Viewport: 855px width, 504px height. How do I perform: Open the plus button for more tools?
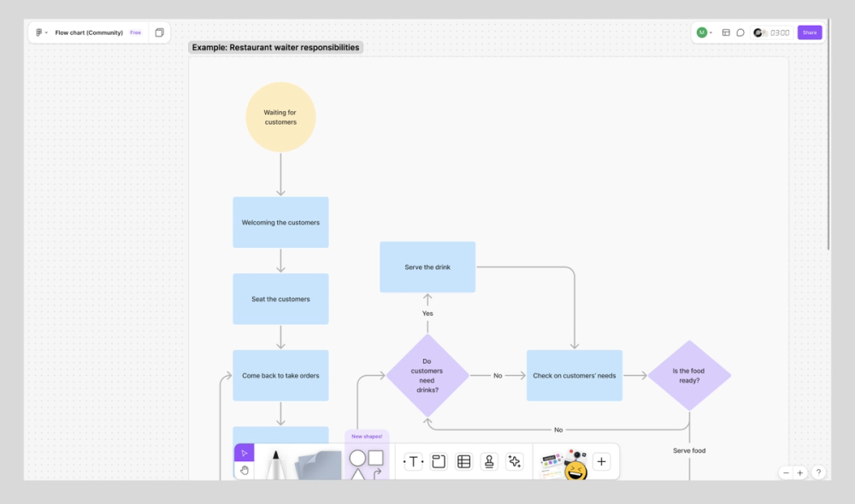coord(601,461)
